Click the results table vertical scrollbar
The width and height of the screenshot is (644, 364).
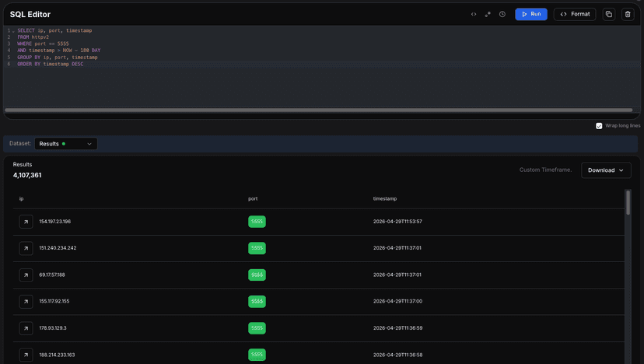(628, 202)
